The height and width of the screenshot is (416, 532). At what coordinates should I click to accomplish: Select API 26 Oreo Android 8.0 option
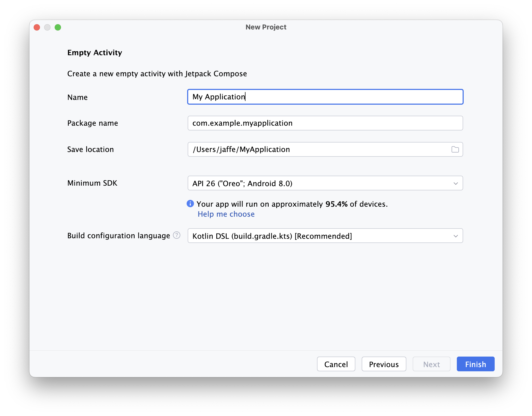(325, 184)
